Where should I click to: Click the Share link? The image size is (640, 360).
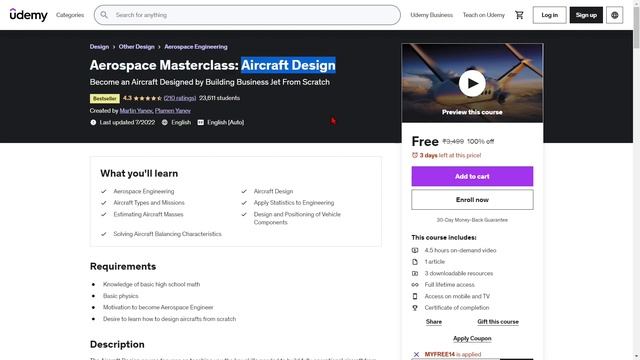(x=433, y=322)
